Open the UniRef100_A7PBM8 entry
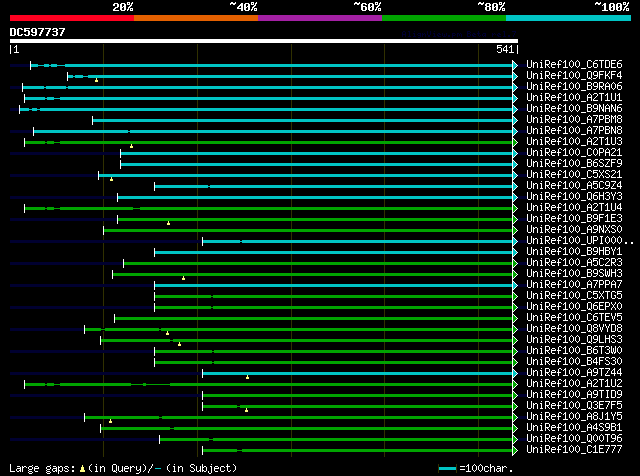This screenshot has height=476, width=640. coord(574,120)
